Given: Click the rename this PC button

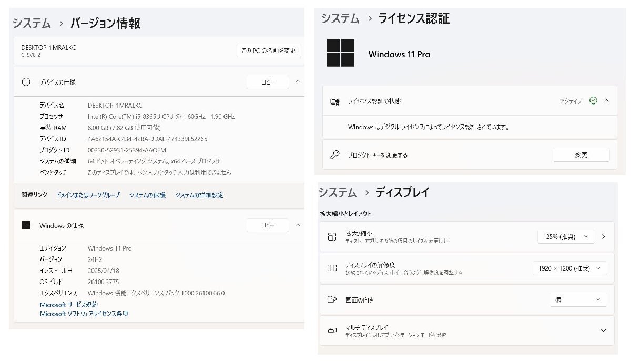Looking at the screenshot, I should click(x=269, y=51).
